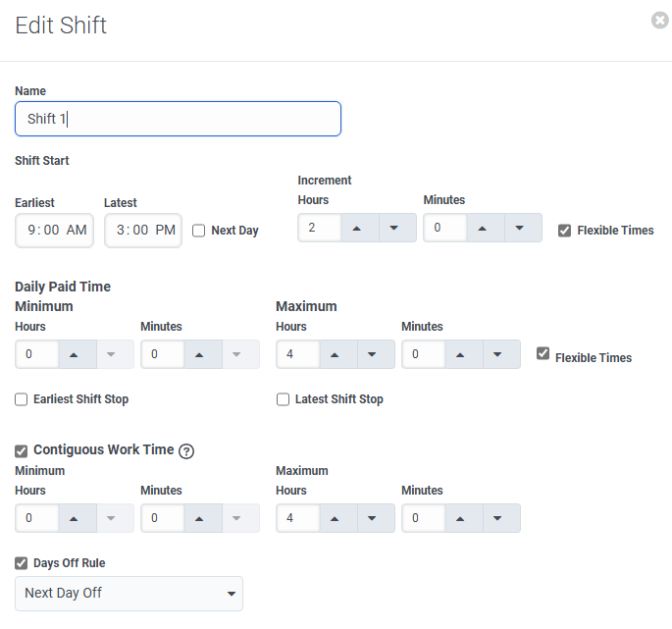Click the Earliest start time field
The width and height of the screenshot is (672, 629).
[55, 231]
